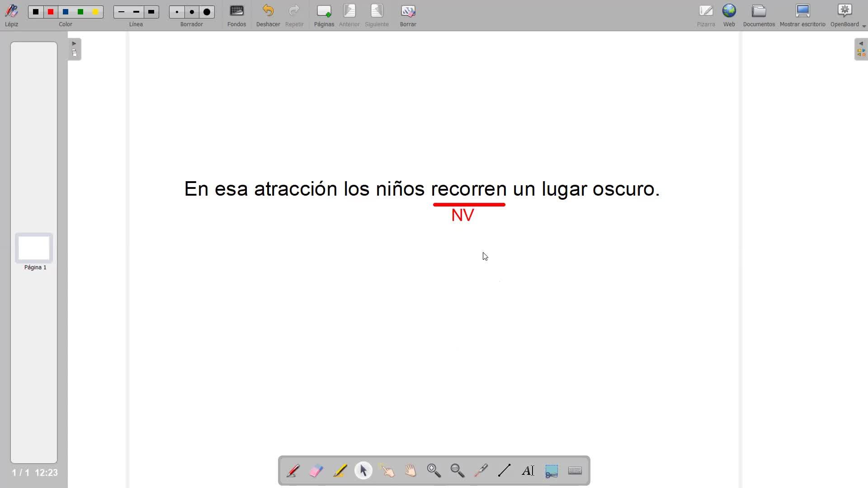Expand the right library panel

coord(861,49)
